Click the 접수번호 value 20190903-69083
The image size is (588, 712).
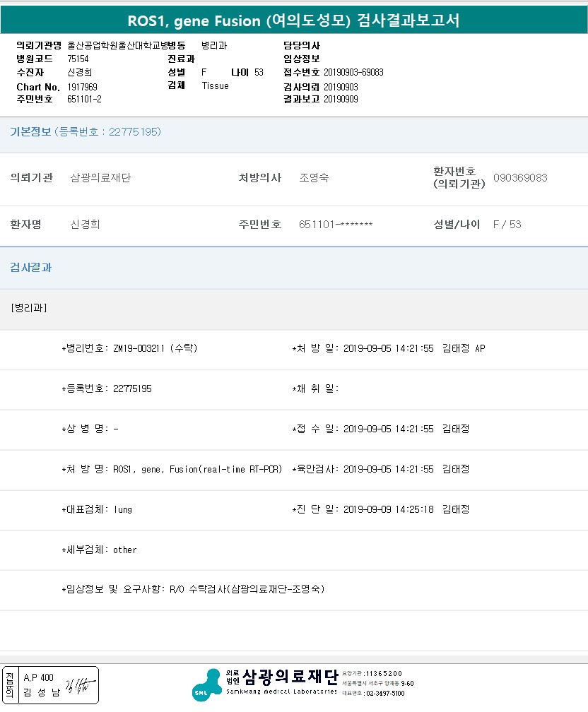(x=353, y=72)
